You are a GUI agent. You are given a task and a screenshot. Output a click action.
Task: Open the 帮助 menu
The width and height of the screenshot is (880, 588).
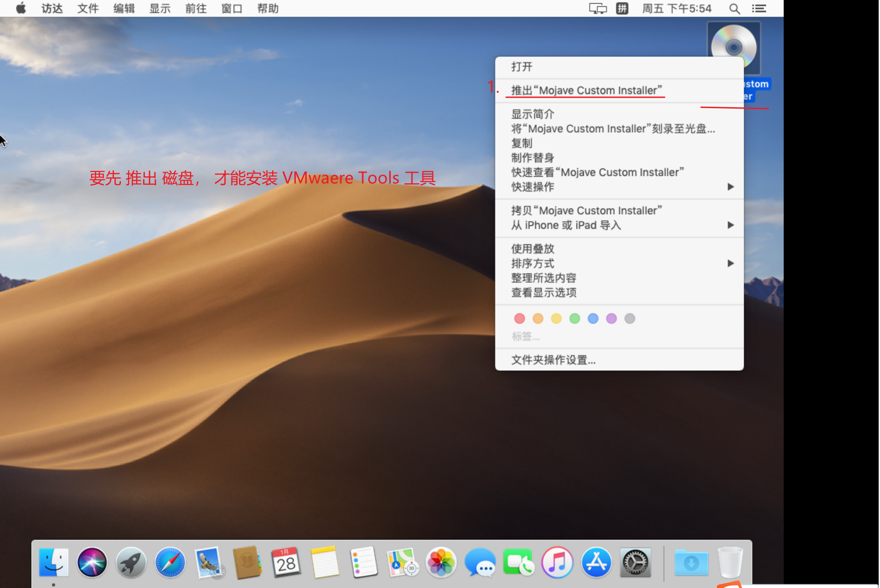(x=268, y=8)
